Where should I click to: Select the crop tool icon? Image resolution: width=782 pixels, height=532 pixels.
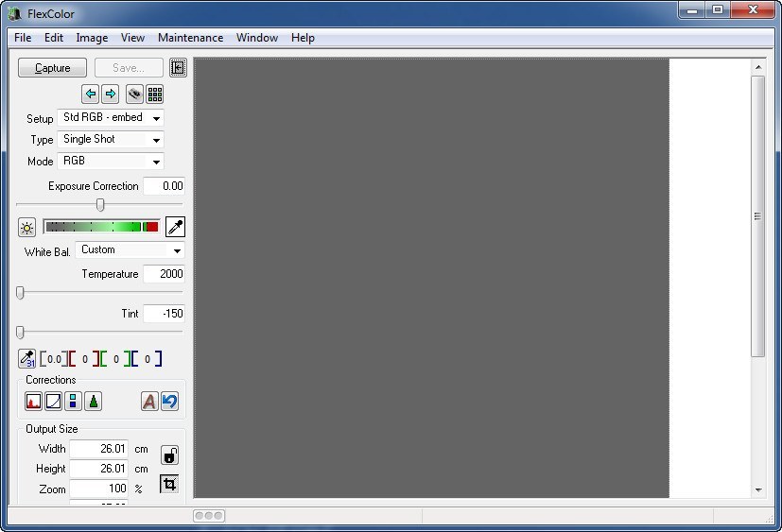pyautogui.click(x=169, y=484)
